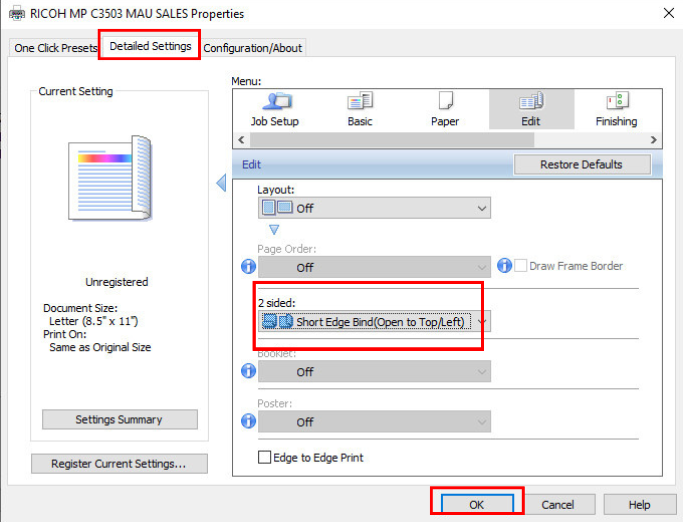Open the Finishing menu icon
This screenshot has width=683, height=522.
point(616,109)
